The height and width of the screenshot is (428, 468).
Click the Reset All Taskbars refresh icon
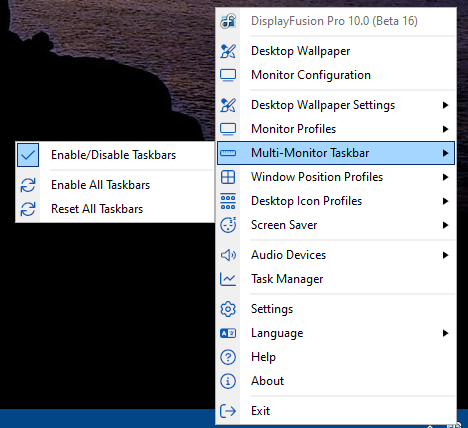(28, 209)
